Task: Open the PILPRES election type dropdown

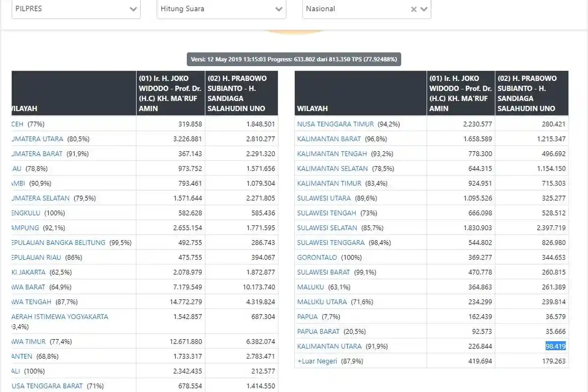Action: point(76,9)
